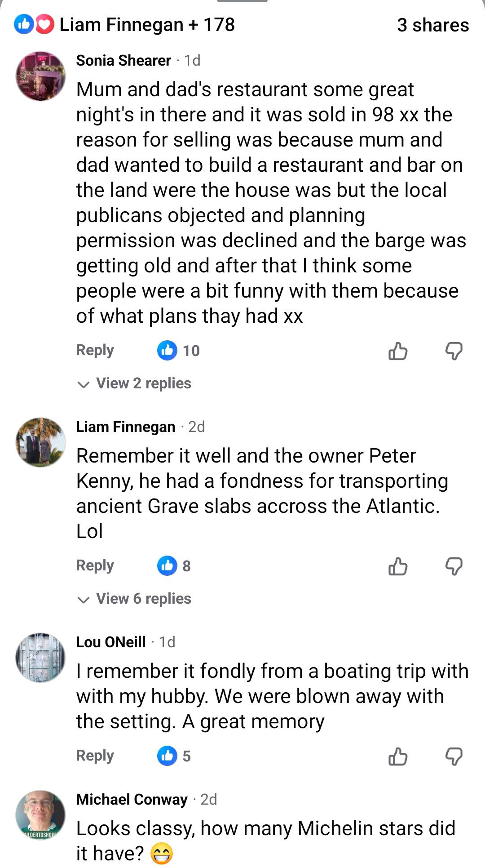Image resolution: width=485 pixels, height=868 pixels.
Task: Click the thumbs-down icon on Sonia Shearer's comment
Action: (x=455, y=352)
